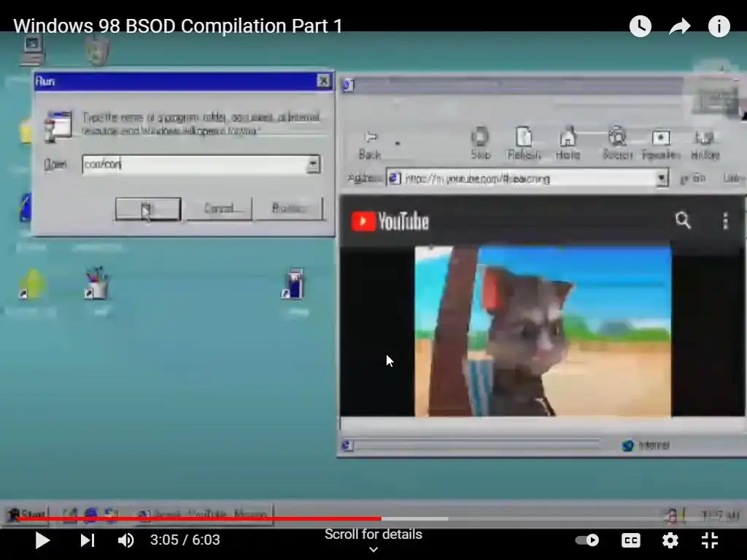Click Search in Internet Explorer toolbar
Image resolution: width=747 pixels, height=560 pixels.
617,144
